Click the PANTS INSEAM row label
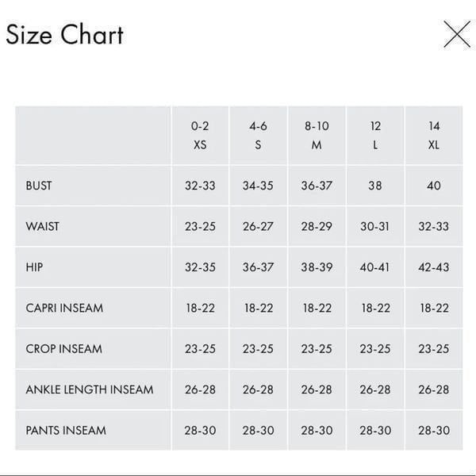The image size is (476, 476). pos(66,431)
